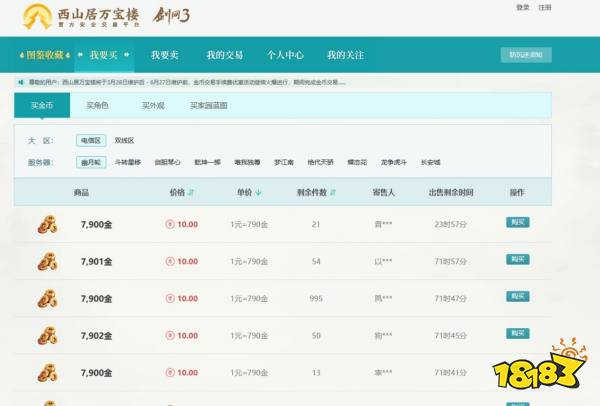Click the 西山居万宝楼 golden logo
The width and height of the screenshot is (600, 406).
coord(37,17)
